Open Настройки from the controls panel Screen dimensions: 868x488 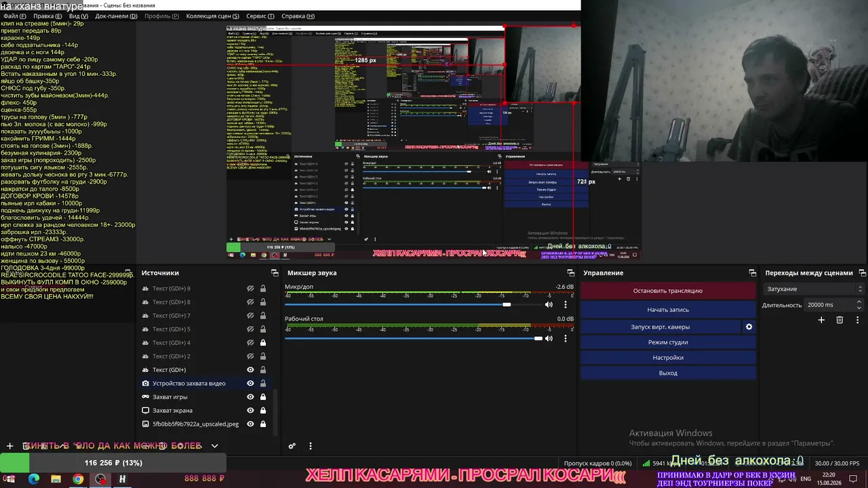pos(668,358)
